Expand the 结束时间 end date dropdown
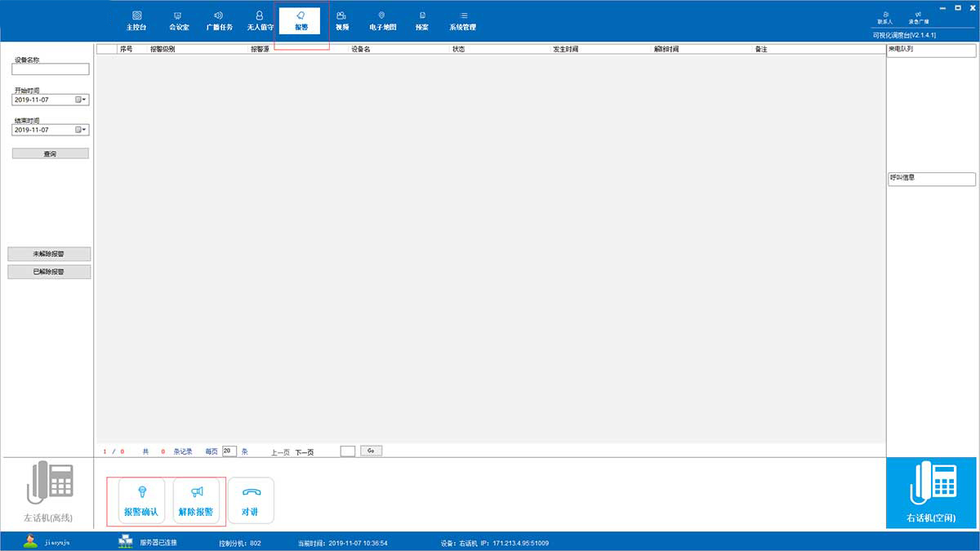The height and width of the screenshot is (551, 980). 82,130
